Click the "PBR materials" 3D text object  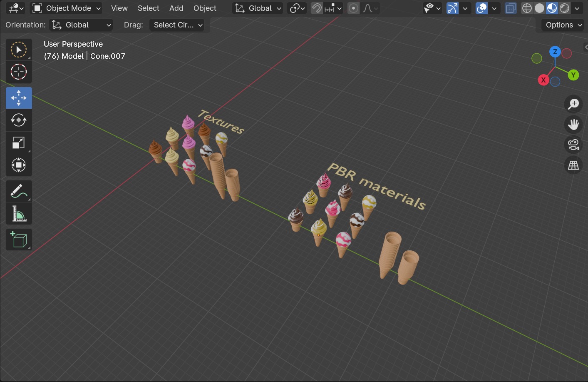(377, 186)
